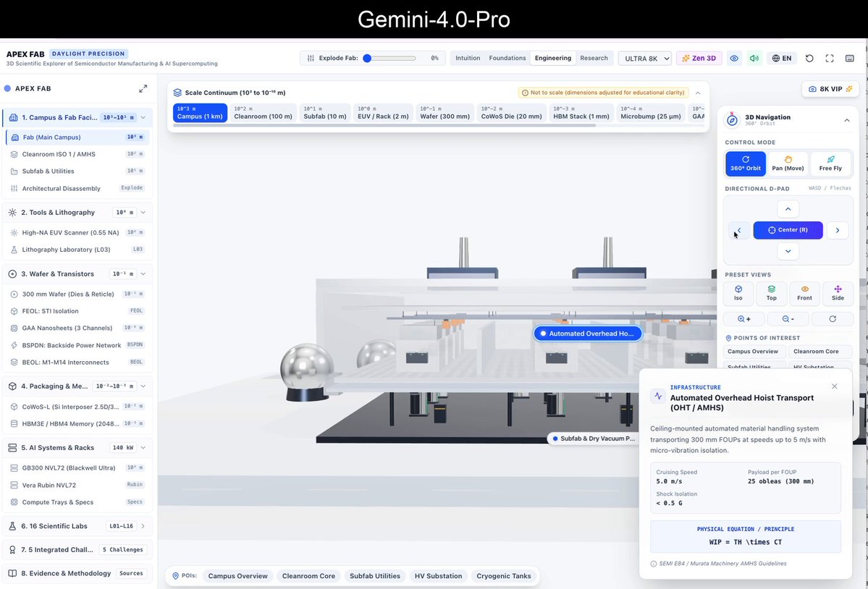Open Lithography Laboratory (L03)
The height and width of the screenshot is (589, 868).
(x=77, y=250)
